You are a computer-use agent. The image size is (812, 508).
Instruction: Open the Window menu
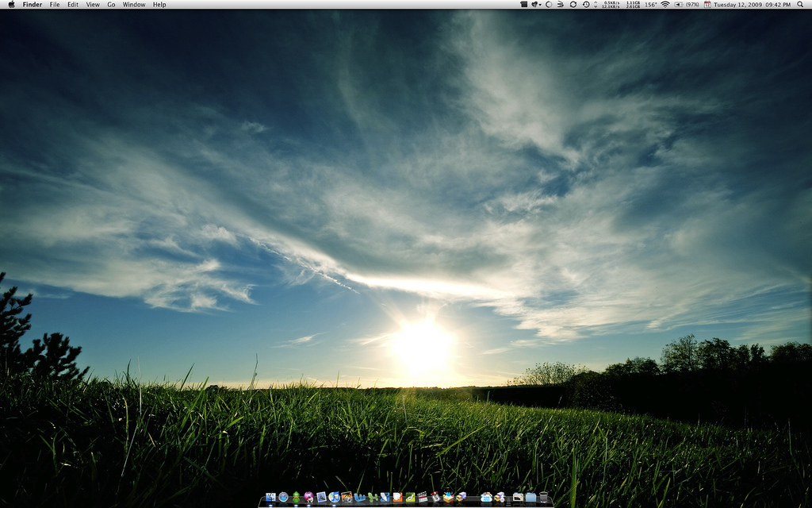coord(133,4)
